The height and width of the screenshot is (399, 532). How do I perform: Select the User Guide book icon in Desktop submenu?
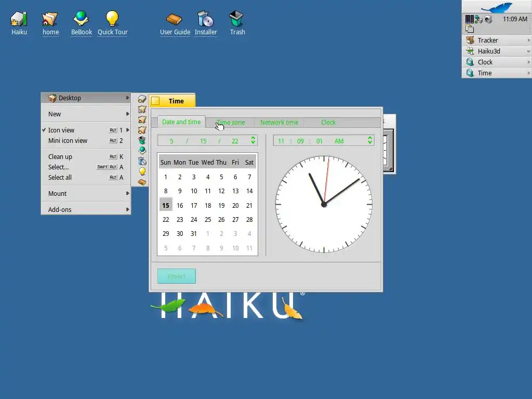(142, 182)
